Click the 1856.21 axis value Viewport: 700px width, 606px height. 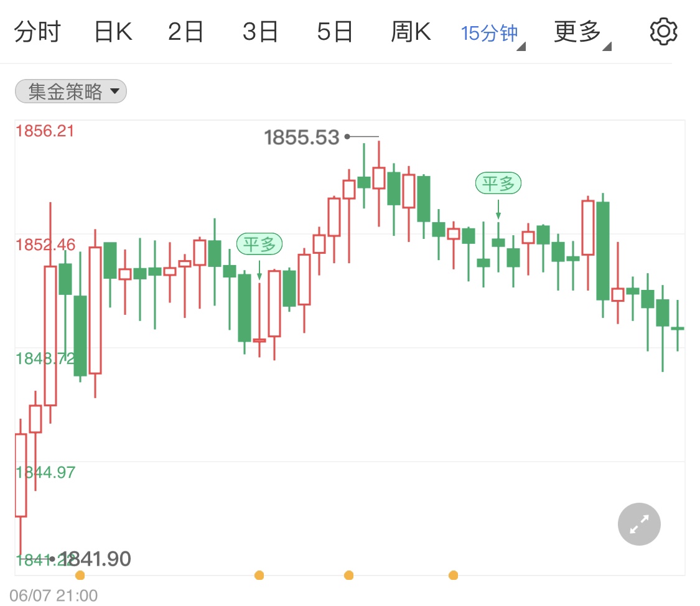(45, 131)
